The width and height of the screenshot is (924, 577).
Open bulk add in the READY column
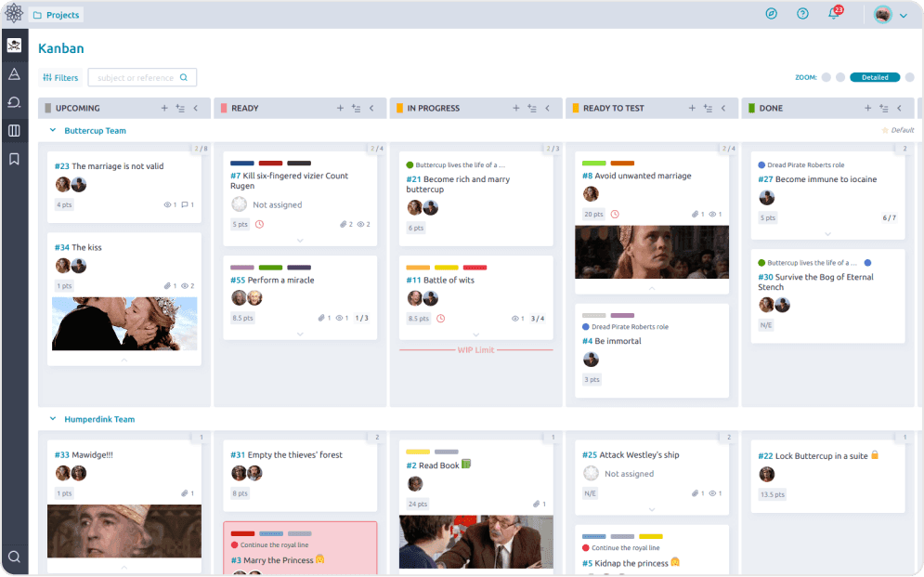[x=356, y=109]
